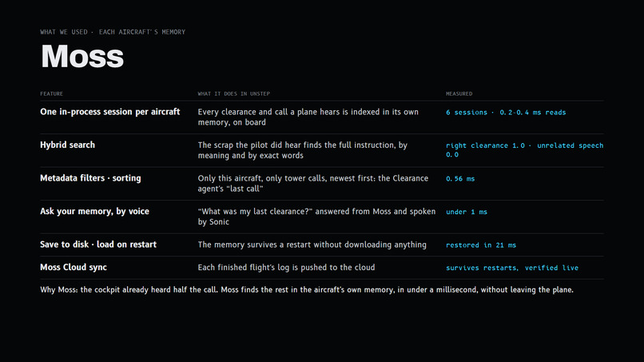Click the 'Why Moss:' footer sentence
The height and width of the screenshot is (362, 644).
point(307,290)
